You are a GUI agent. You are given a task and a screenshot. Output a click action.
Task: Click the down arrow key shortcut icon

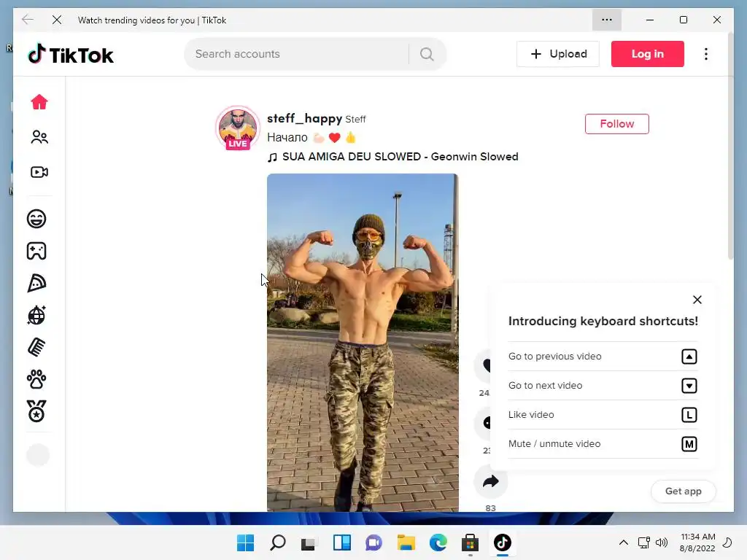pos(689,385)
